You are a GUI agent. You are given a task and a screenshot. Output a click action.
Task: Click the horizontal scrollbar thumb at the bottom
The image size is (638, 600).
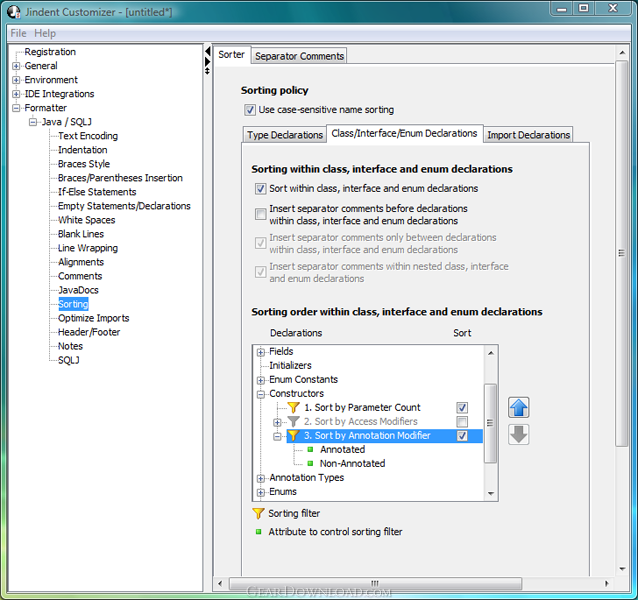click(375, 583)
